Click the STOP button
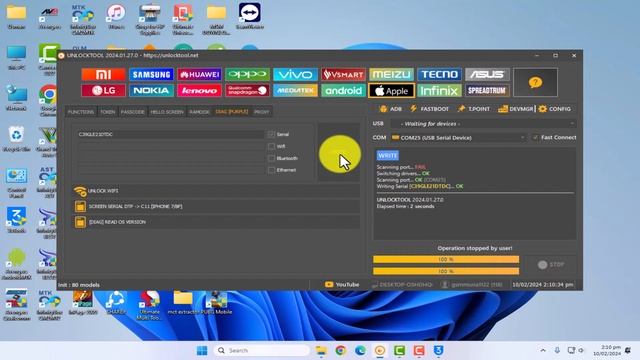The height and width of the screenshot is (360, 640). coord(551,264)
